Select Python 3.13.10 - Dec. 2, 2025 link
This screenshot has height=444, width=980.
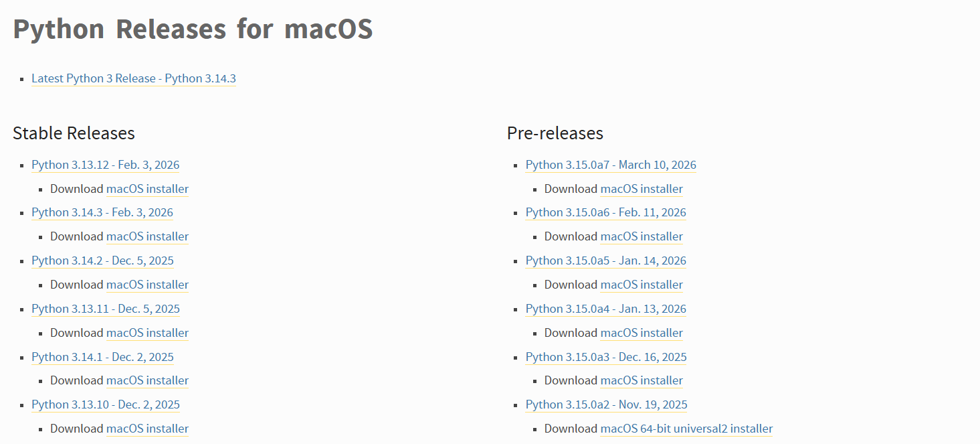coord(106,404)
